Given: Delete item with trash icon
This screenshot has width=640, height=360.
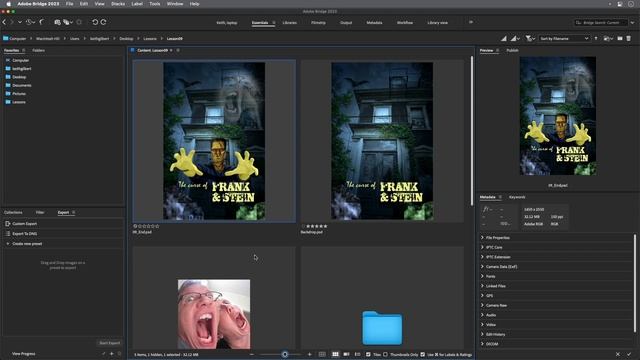Looking at the screenshot, I should pyautogui.click(x=629, y=38).
